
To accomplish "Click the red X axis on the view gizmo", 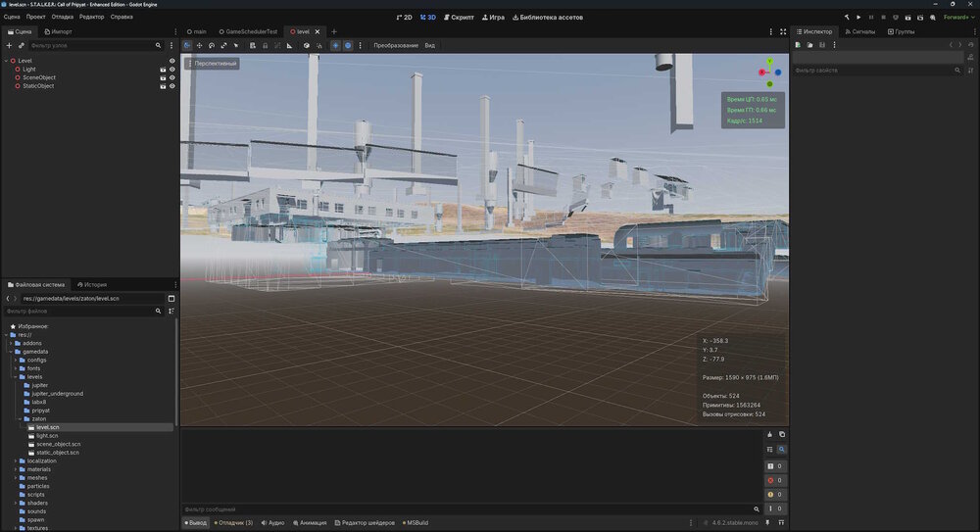I will coord(761,73).
